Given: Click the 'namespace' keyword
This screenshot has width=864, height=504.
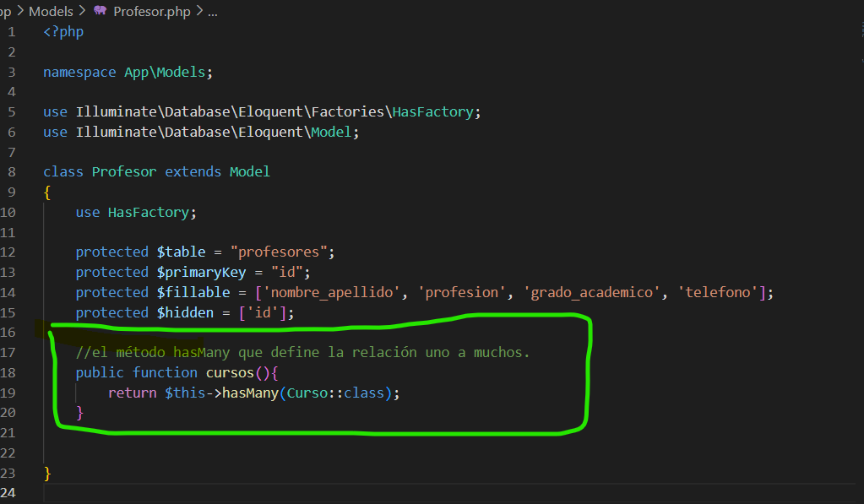Looking at the screenshot, I should pos(80,72).
